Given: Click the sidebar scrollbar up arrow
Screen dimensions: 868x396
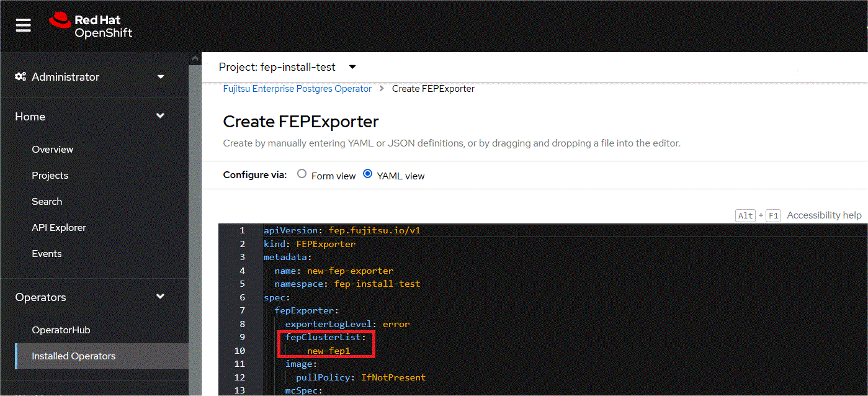Looking at the screenshot, I should point(195,58).
